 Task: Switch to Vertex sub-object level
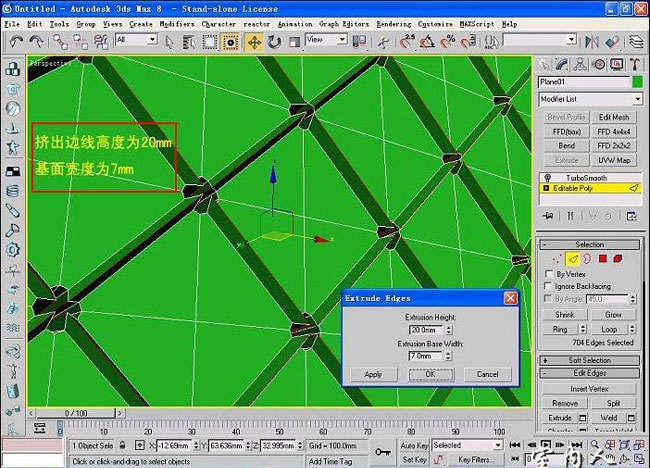coord(557,259)
